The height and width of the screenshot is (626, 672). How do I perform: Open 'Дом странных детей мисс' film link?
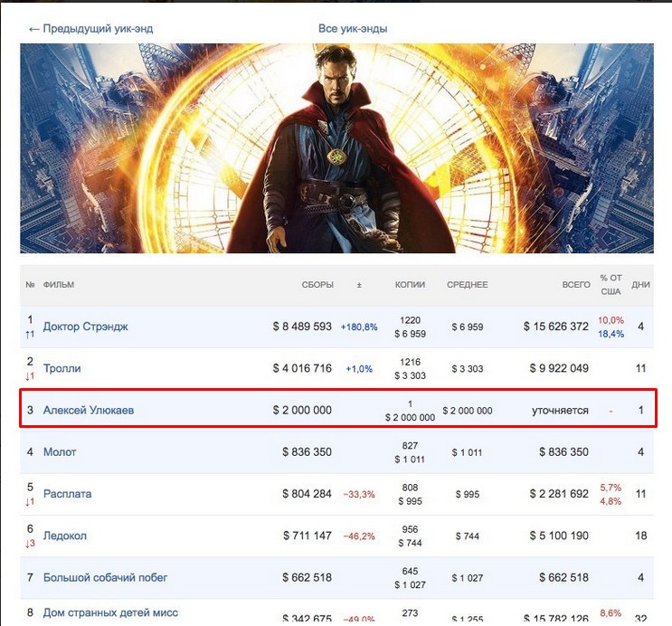(x=110, y=612)
